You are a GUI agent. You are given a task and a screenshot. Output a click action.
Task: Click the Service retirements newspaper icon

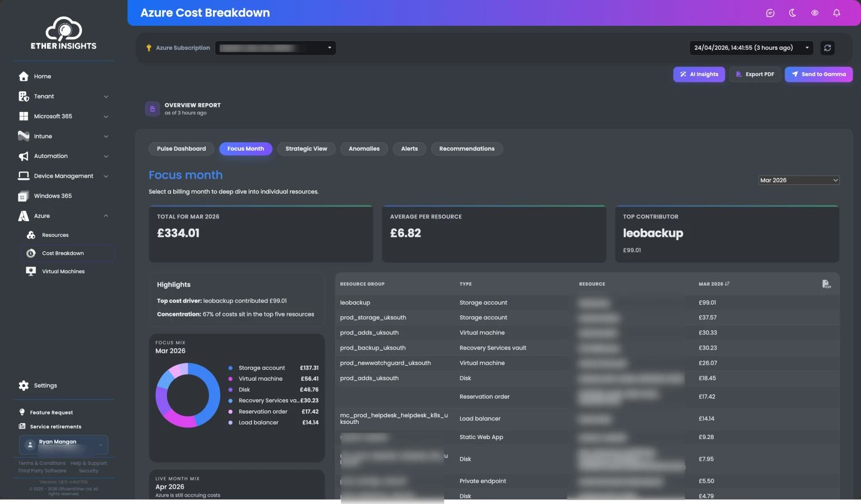22,426
